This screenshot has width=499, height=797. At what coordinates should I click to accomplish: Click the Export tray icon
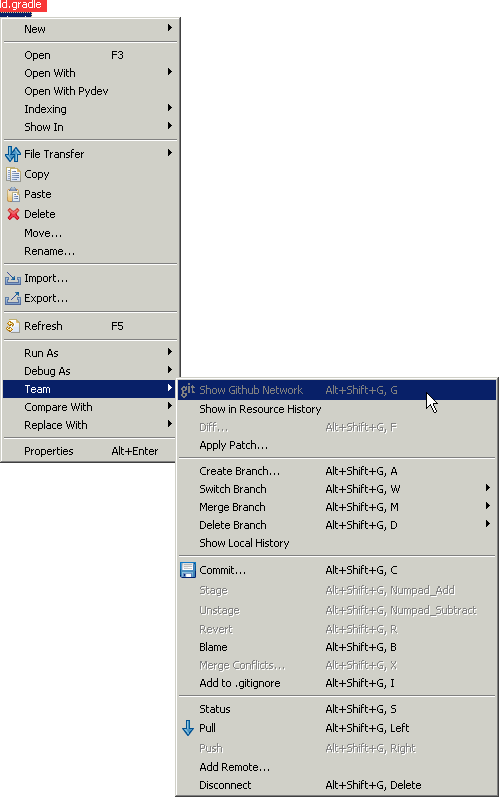pyautogui.click(x=13, y=298)
